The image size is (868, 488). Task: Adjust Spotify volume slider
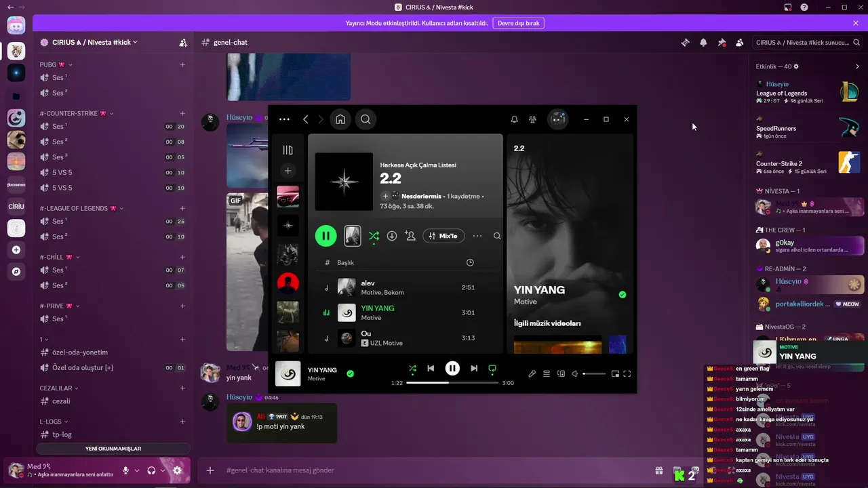click(x=594, y=373)
